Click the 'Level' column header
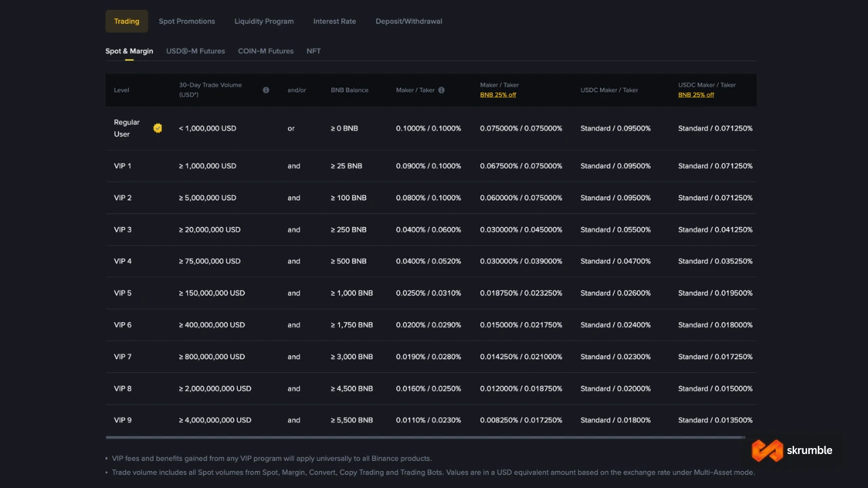 tap(121, 90)
